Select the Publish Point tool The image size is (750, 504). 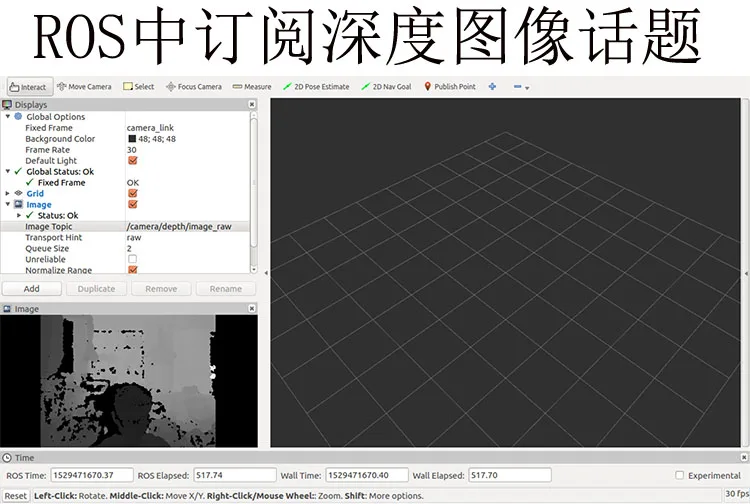tap(450, 87)
